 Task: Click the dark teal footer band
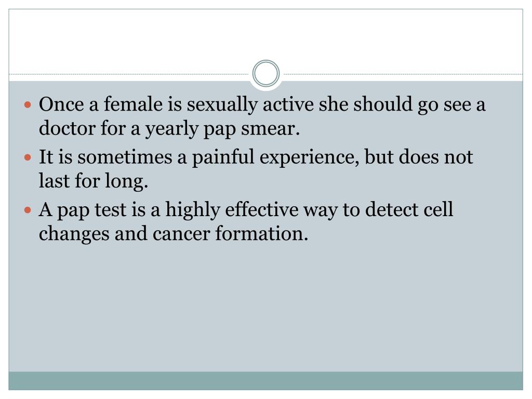(x=266, y=380)
